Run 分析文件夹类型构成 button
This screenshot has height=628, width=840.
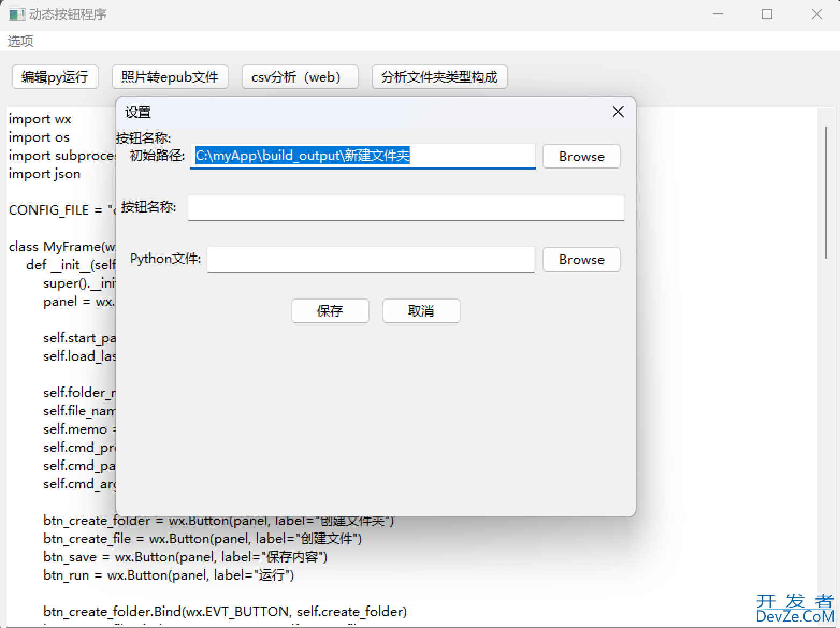point(439,77)
